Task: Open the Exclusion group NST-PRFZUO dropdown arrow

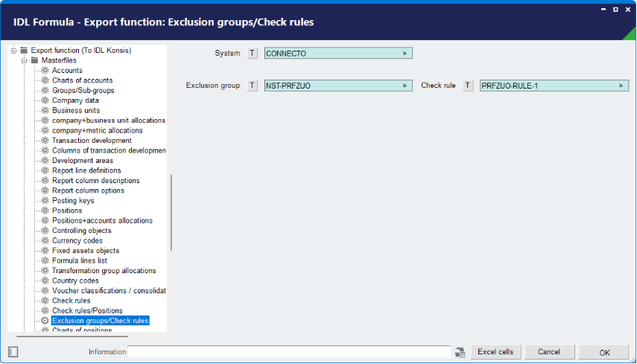Action: 405,86
